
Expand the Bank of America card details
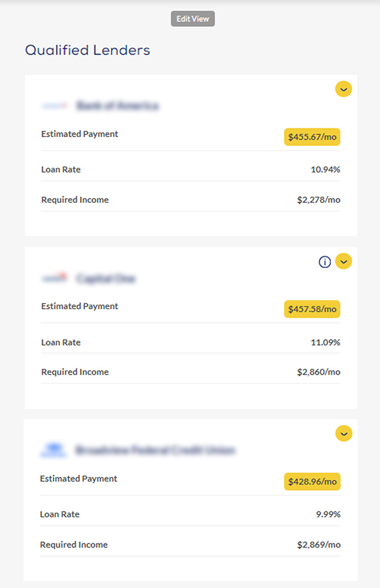coord(344,89)
